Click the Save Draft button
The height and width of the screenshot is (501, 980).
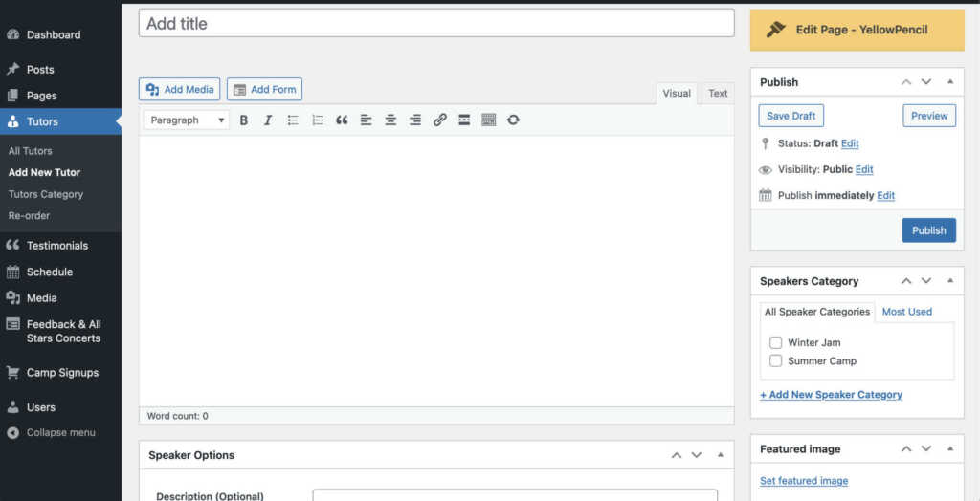coord(791,116)
